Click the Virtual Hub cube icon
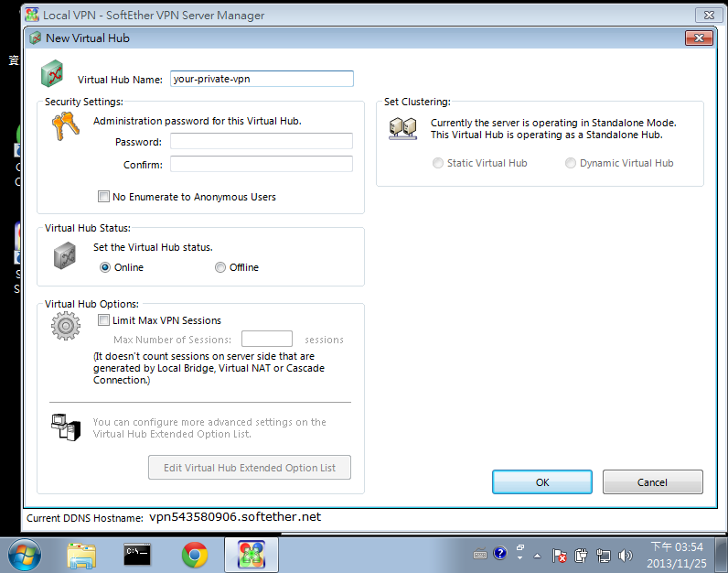 coord(52,73)
